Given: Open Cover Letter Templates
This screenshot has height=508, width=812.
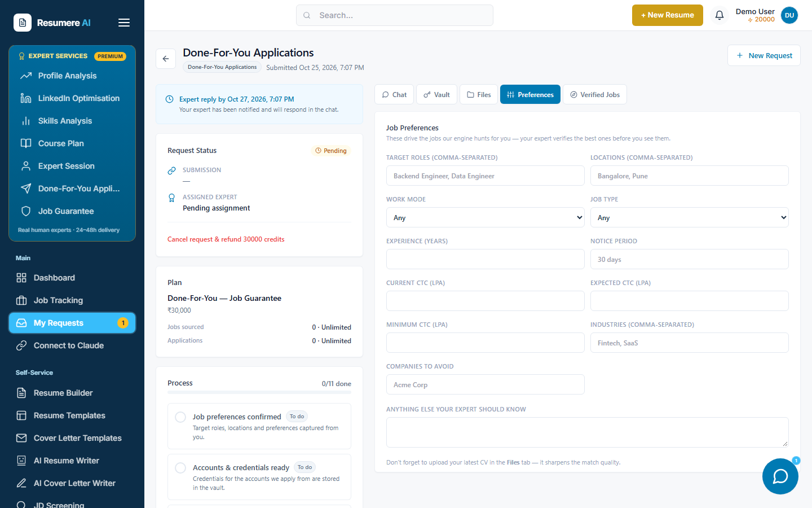Looking at the screenshot, I should click(x=72, y=438).
